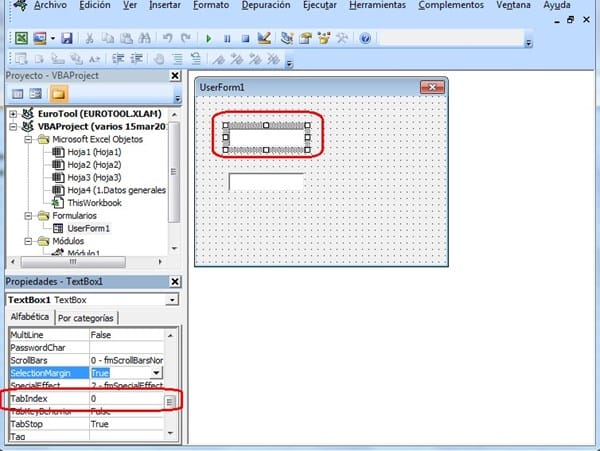
Task: Open Object Browser toolbar icon
Action: point(324,38)
